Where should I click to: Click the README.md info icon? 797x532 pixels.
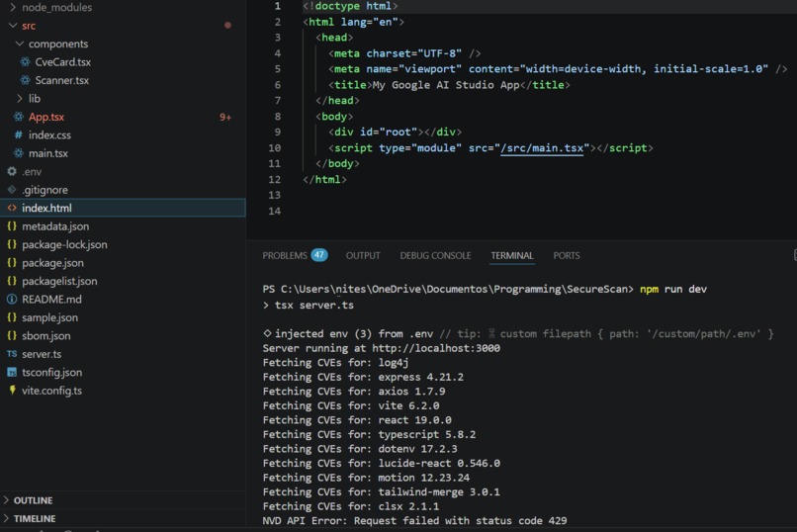point(12,300)
